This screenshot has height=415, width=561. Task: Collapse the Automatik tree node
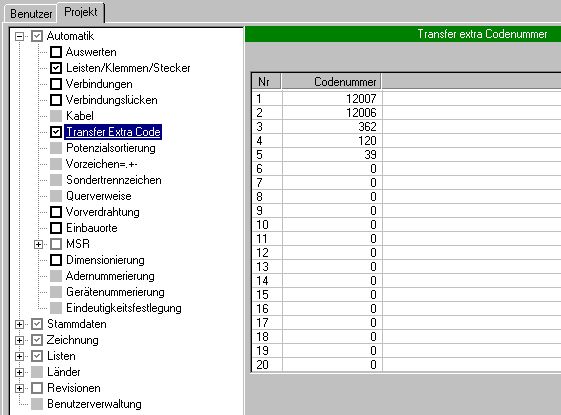click(19, 36)
